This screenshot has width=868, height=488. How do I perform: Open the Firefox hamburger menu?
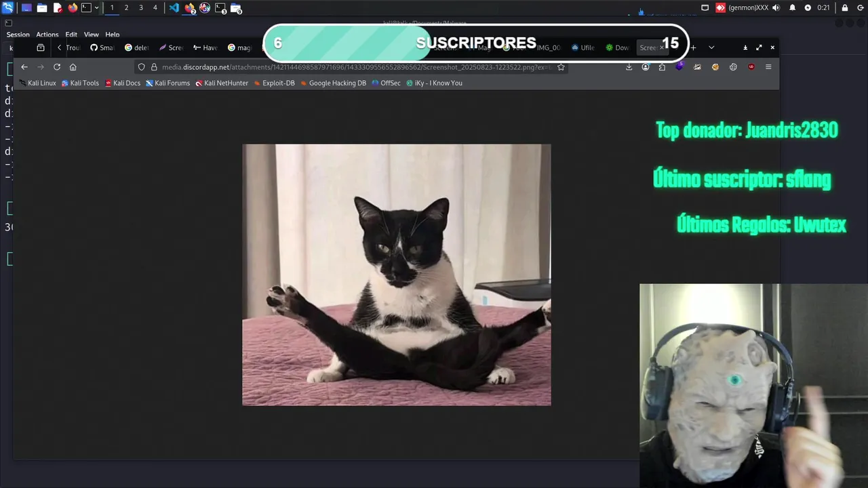tap(768, 67)
